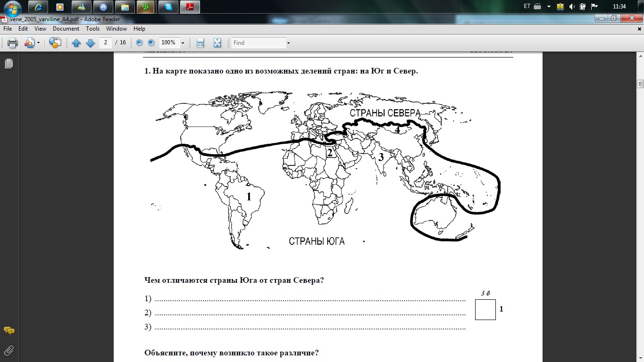This screenshot has height=362, width=644.
Task: Open Windows Explorer folder taskbar icon
Action: point(125,7)
